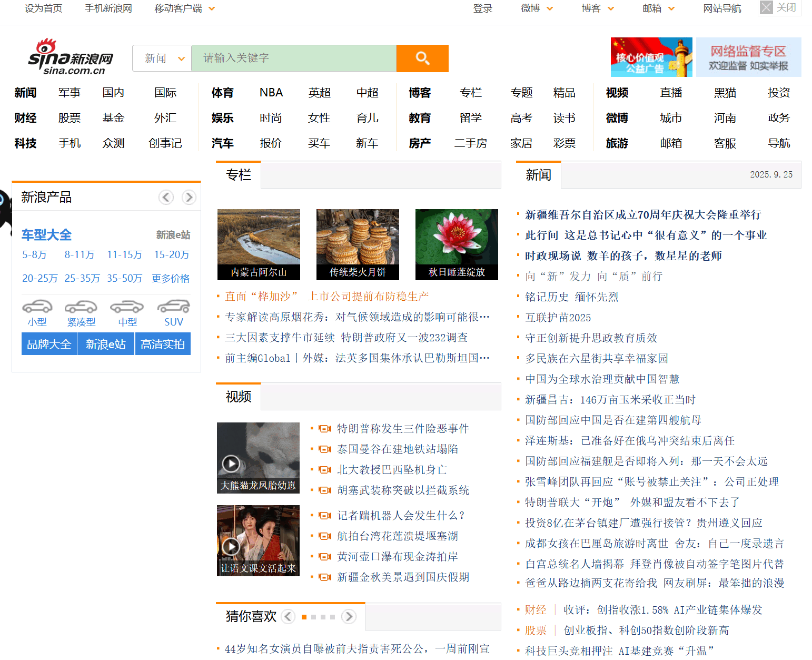Go to previous 猜你喜欢 page arrow

tap(288, 616)
